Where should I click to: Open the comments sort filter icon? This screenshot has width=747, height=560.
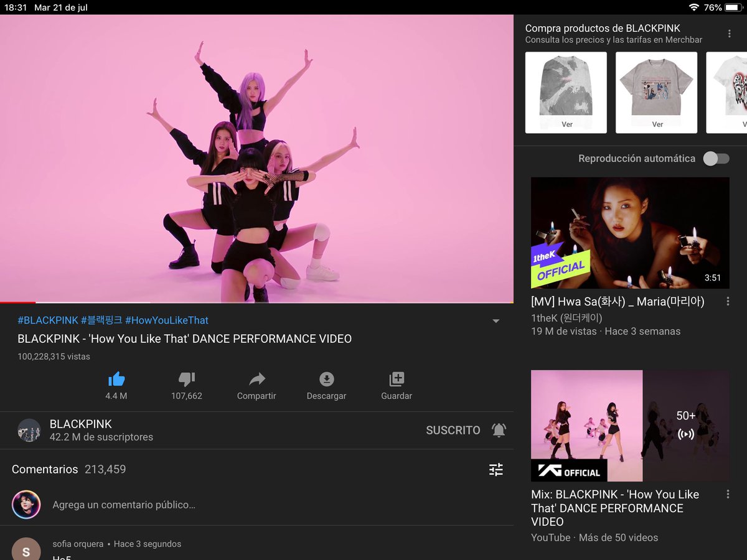click(496, 470)
